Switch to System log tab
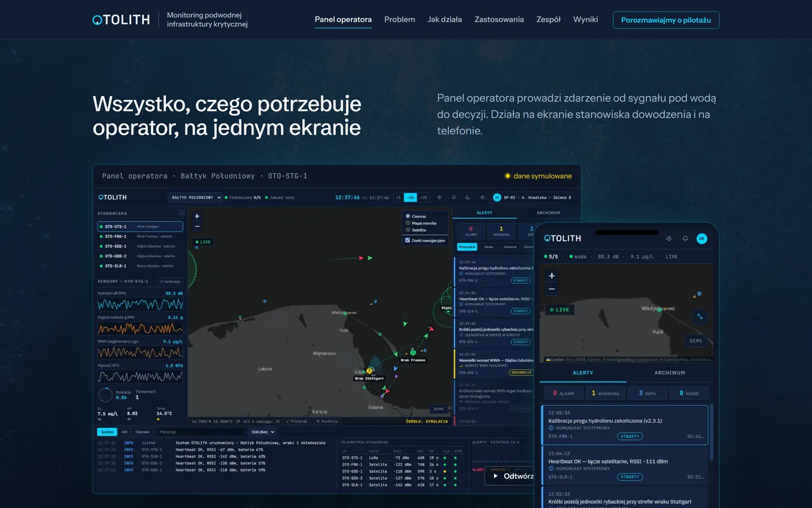This screenshot has width=812, height=508. pos(107,432)
